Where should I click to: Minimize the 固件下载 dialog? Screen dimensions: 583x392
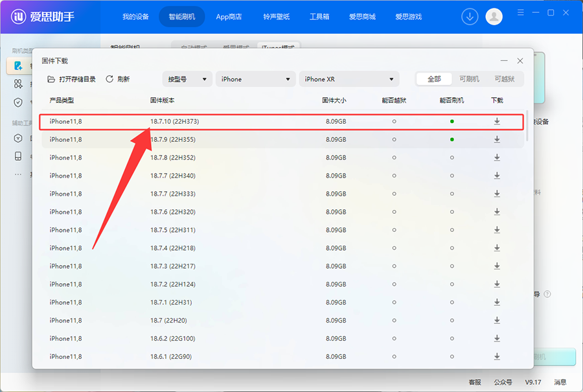click(x=504, y=61)
